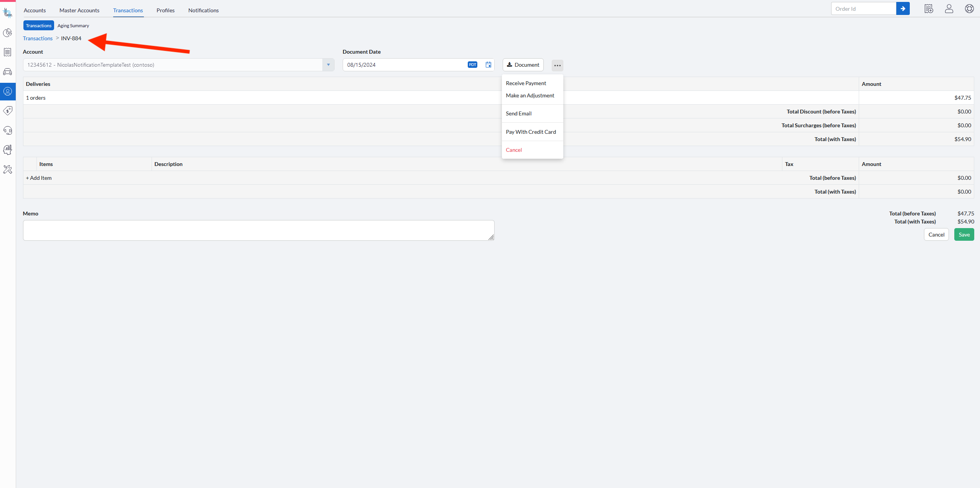
Task: Click the green Save button
Action: pyautogui.click(x=964, y=235)
